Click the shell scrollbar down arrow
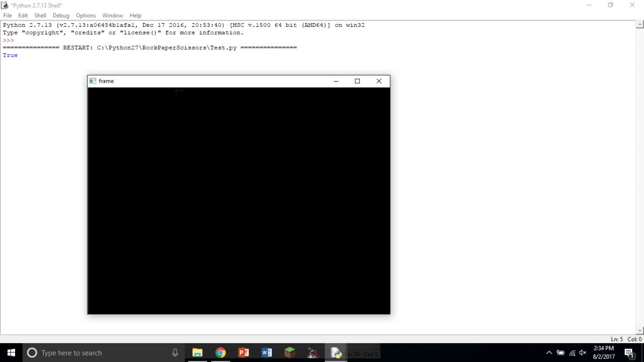This screenshot has width=644, height=362. tap(639, 331)
